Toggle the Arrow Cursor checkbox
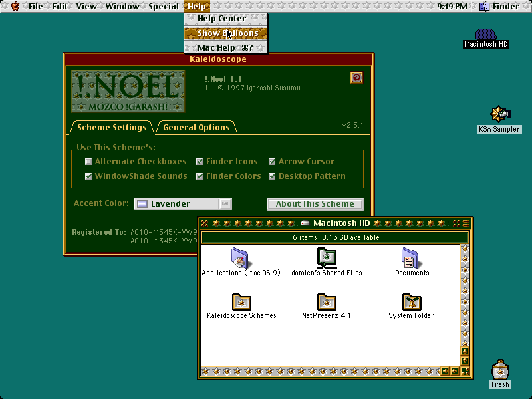 pyautogui.click(x=272, y=162)
